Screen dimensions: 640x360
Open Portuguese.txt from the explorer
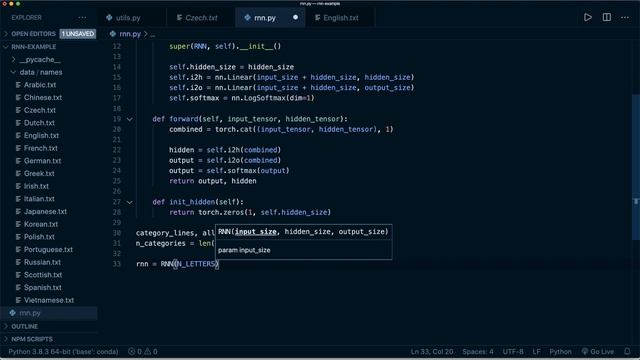coord(48,249)
